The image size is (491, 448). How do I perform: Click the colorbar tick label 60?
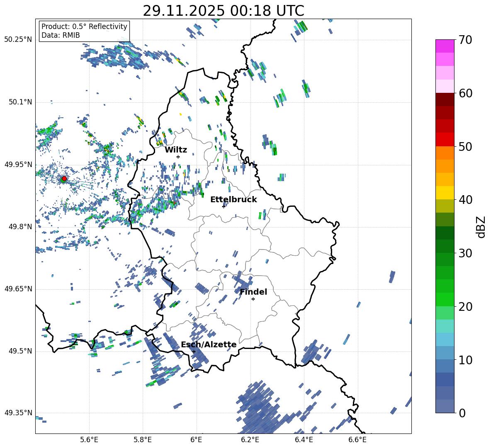click(465, 93)
